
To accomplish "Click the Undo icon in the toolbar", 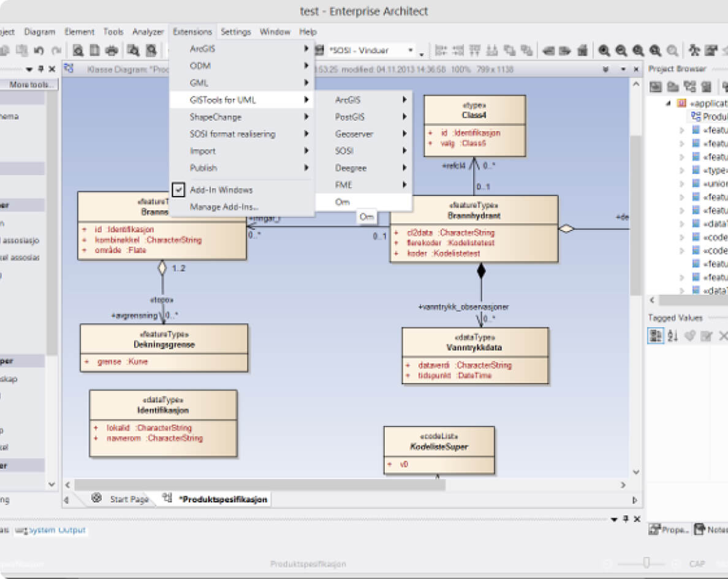I will (39, 50).
